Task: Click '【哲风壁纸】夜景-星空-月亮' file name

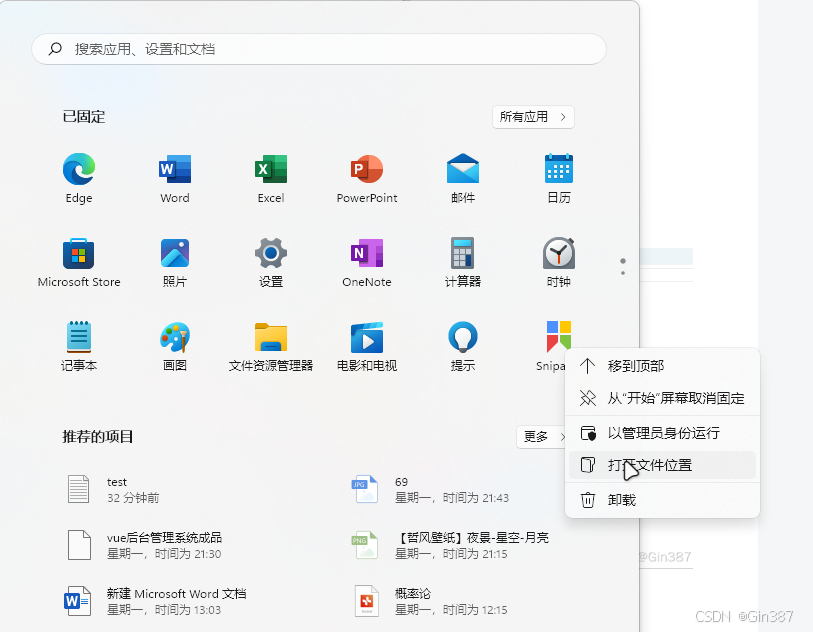Action: pyautogui.click(x=471, y=538)
